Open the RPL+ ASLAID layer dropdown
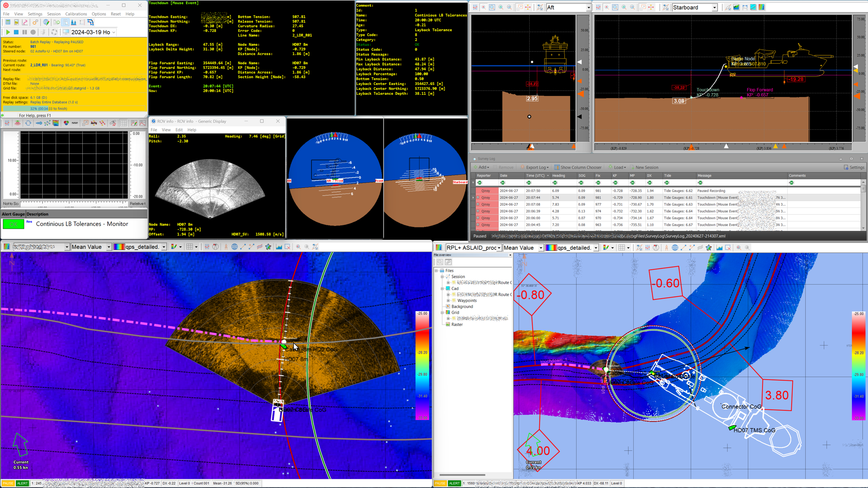 click(x=499, y=248)
